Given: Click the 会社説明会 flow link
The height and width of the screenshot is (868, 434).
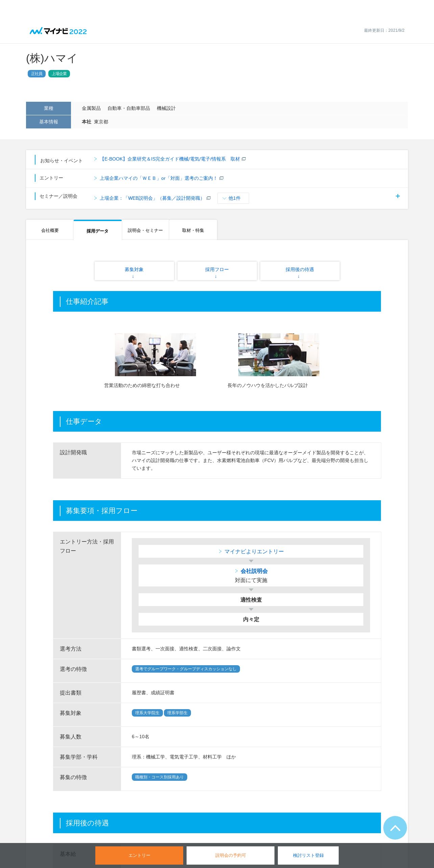Looking at the screenshot, I should point(254,571).
